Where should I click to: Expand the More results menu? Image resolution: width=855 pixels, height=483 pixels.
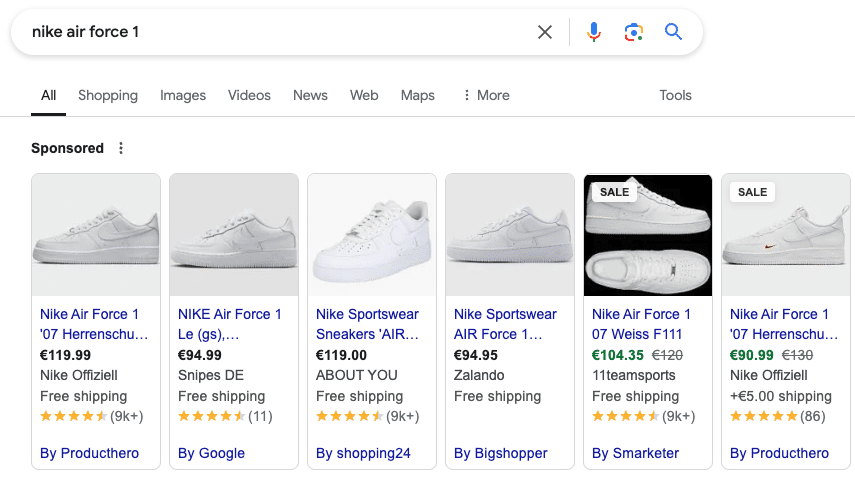(x=486, y=95)
